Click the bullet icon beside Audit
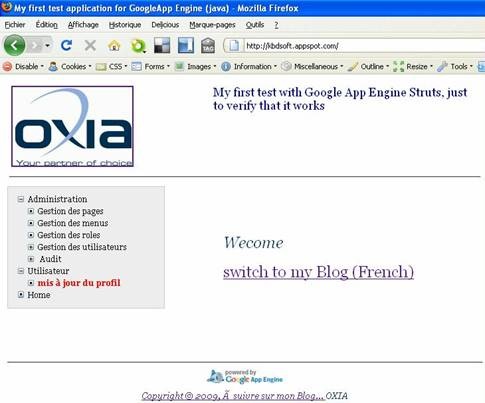485x403 pixels. [x=31, y=259]
